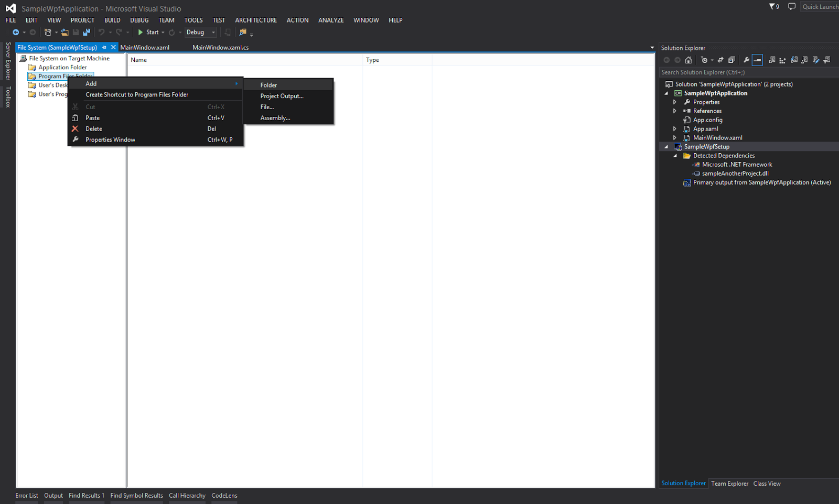Open the Debug configuration dropdown

click(200, 32)
